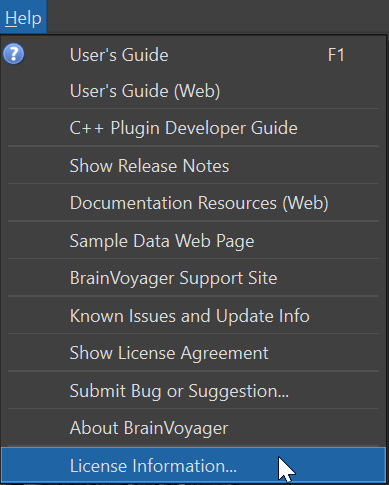The width and height of the screenshot is (389, 485).
Task: Visit the Sample Data Web Page
Action: (193, 241)
